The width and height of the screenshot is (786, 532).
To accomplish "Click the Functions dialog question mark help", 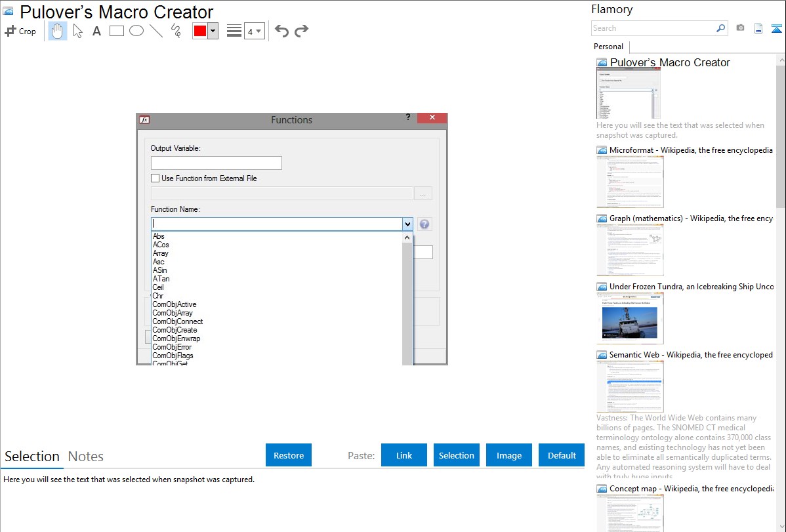I will tap(408, 117).
